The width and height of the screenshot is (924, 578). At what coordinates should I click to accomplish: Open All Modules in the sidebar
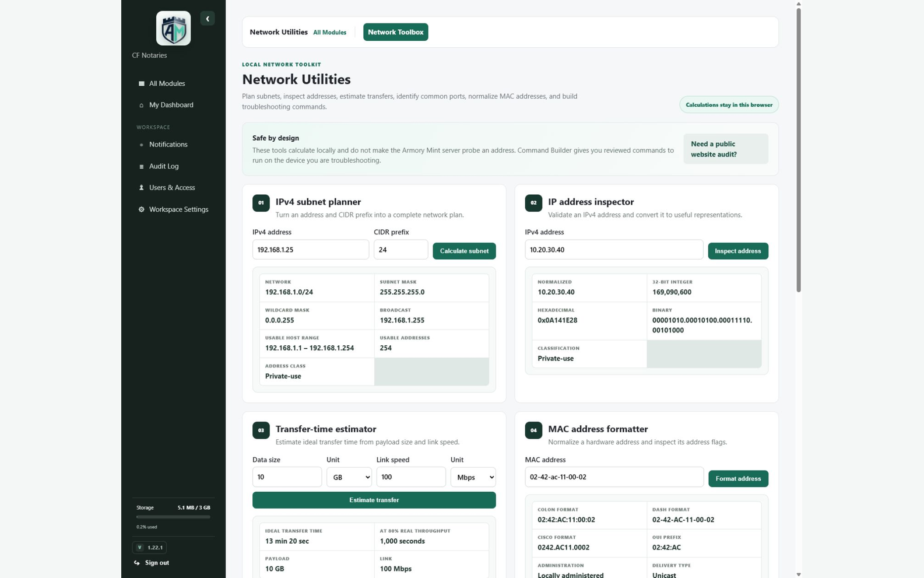pyautogui.click(x=173, y=83)
